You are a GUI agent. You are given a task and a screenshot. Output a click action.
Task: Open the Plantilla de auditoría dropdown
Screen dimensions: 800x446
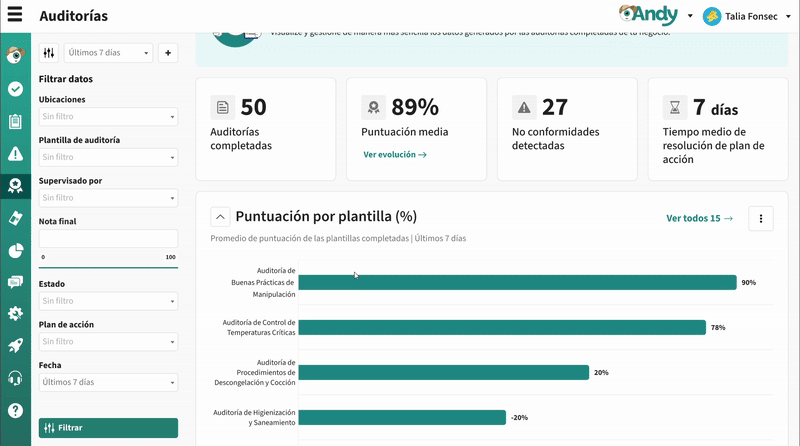(108, 157)
